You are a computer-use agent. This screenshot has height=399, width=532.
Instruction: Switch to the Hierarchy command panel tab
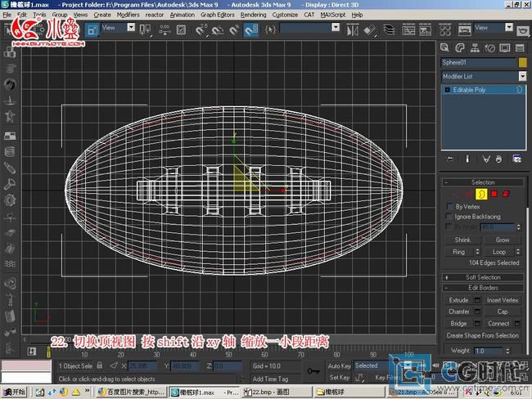point(475,47)
